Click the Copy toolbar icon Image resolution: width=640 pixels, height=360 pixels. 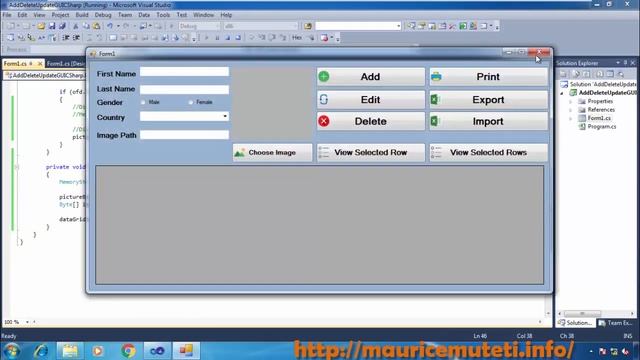86,26
